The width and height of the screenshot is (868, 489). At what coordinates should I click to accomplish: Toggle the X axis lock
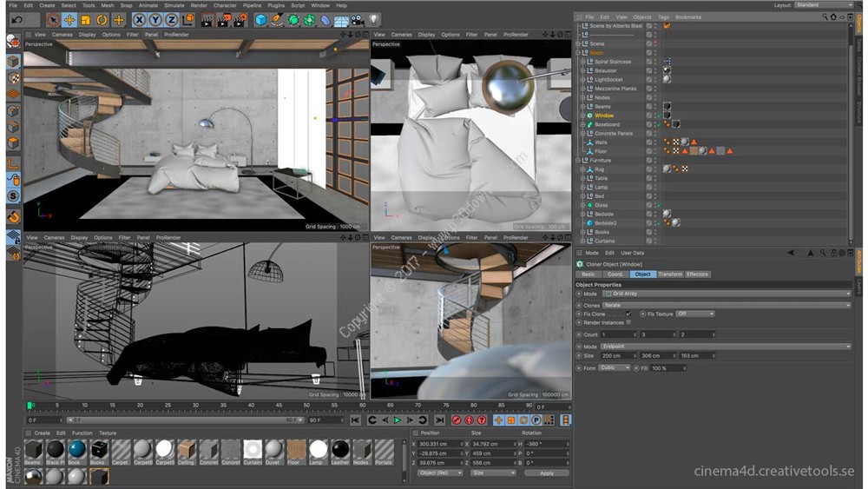139,19
